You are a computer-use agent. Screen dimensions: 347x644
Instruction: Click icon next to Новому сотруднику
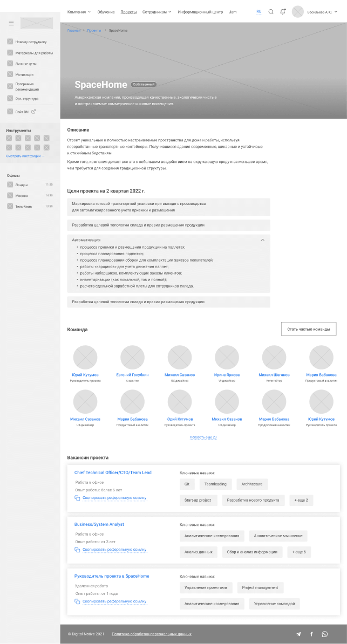coord(10,42)
